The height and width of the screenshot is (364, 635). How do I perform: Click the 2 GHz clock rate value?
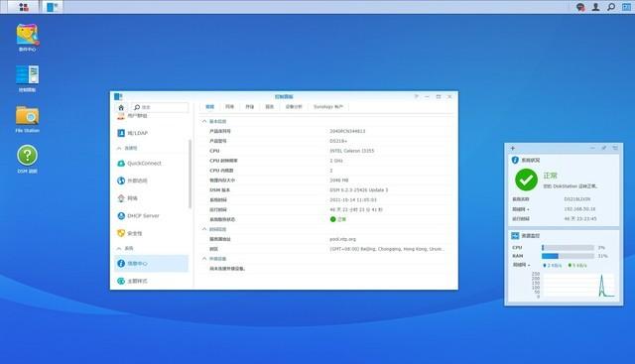(x=336, y=161)
